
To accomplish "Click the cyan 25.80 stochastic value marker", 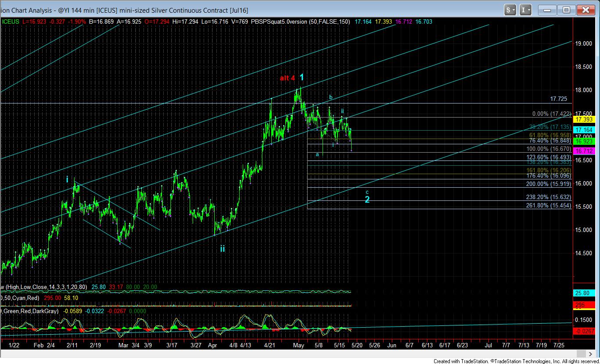I will click(x=584, y=293).
